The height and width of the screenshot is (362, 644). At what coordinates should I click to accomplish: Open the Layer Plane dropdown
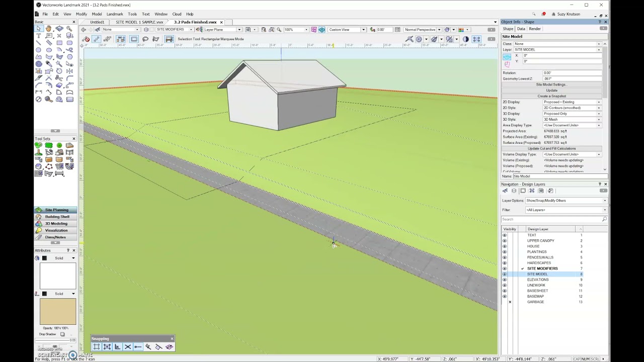[222, 29]
